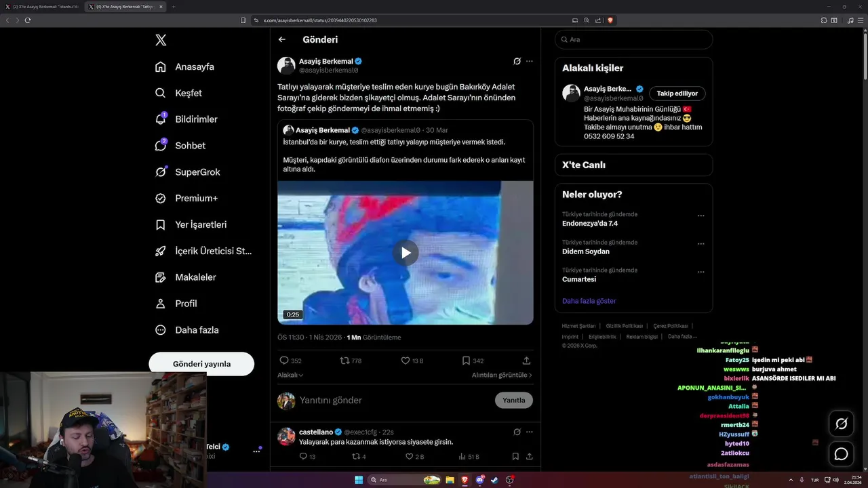This screenshot has height=488, width=868.
Task: Open Asayiş Berkemal post author avatar
Action: pyautogui.click(x=286, y=66)
